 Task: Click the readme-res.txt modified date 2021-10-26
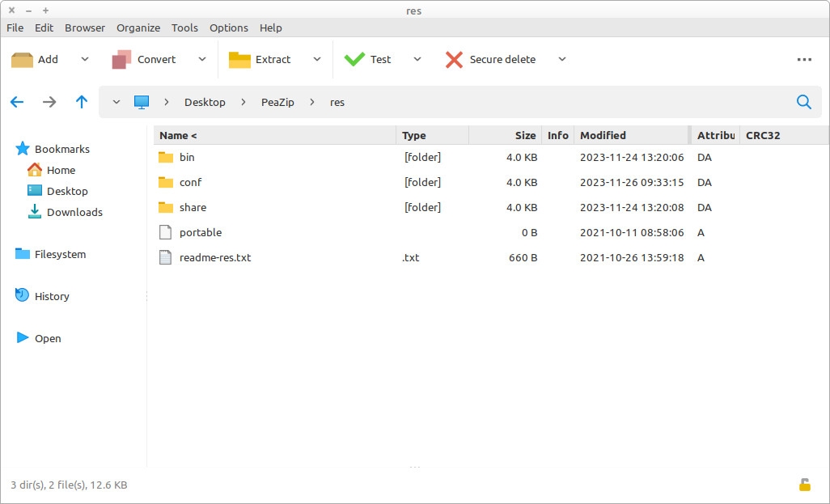[x=632, y=257]
